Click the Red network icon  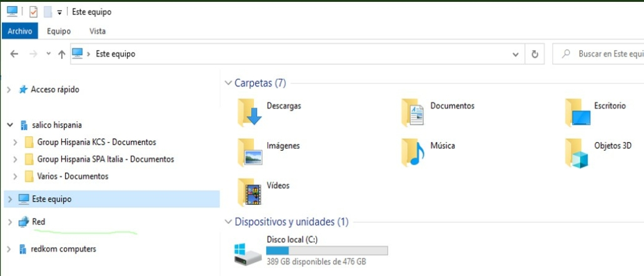coord(23,222)
